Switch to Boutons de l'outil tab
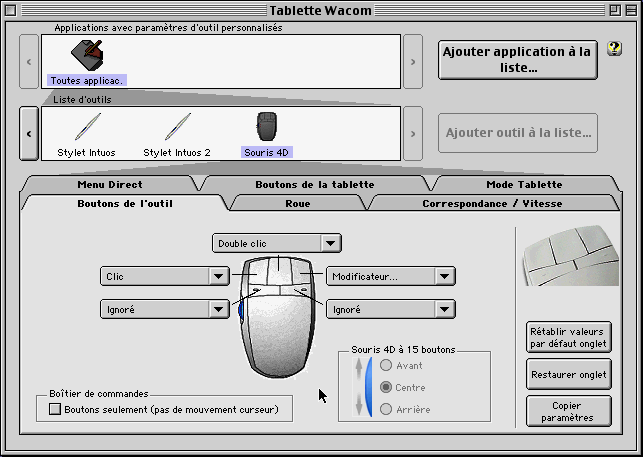 (x=125, y=203)
